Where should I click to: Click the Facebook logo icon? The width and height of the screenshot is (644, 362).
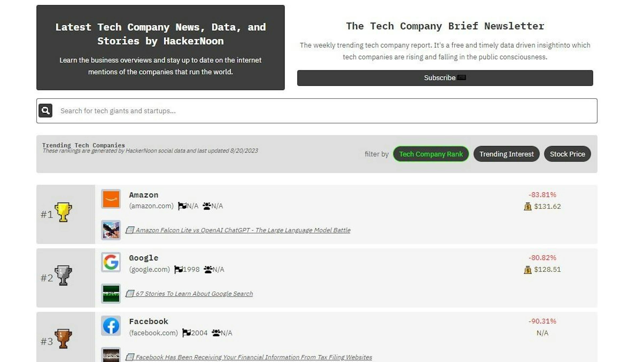[x=111, y=325]
